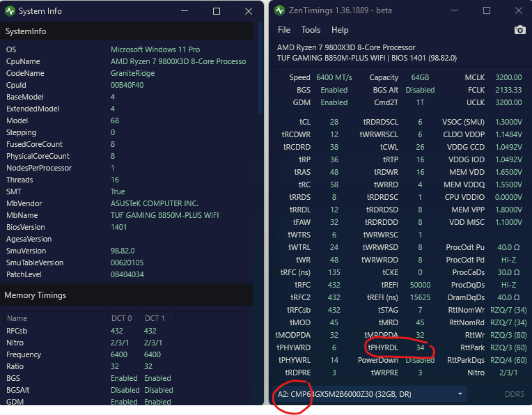Click the Memory Timings section header
Screen dimensions: 532x415
click(126, 295)
